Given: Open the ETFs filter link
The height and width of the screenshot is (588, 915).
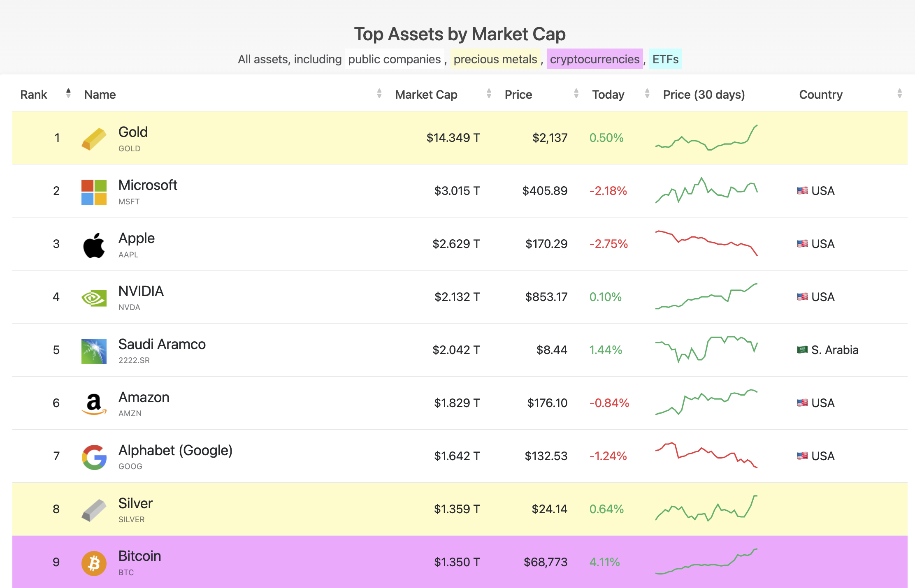Looking at the screenshot, I should pos(665,59).
